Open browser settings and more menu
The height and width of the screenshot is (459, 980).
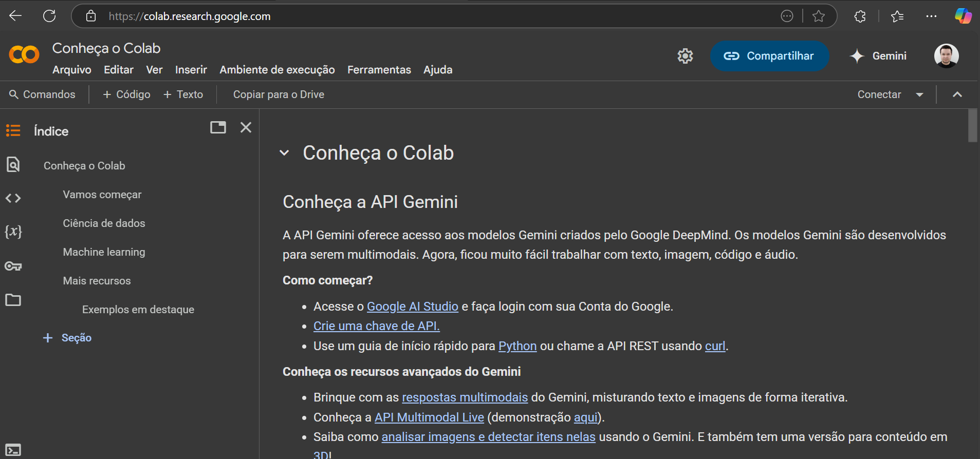pos(931,16)
